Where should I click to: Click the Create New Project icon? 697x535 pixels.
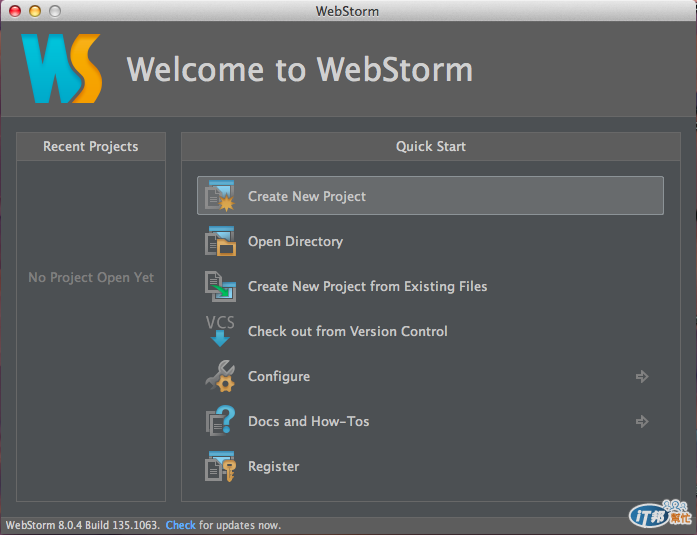220,196
